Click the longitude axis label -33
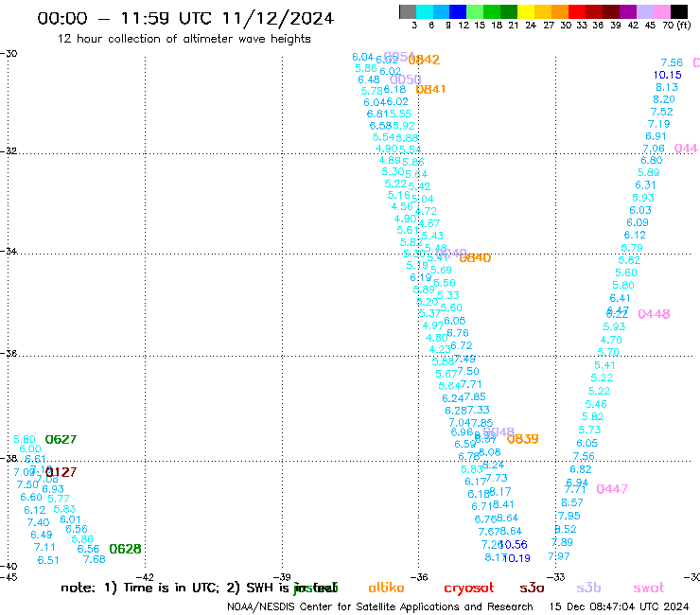 (x=556, y=577)
